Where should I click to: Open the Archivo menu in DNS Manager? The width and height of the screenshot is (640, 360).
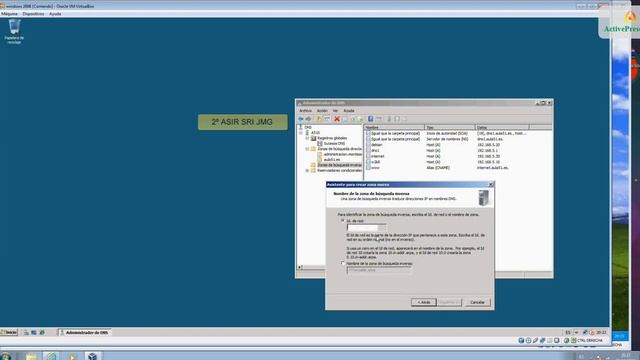[305, 111]
